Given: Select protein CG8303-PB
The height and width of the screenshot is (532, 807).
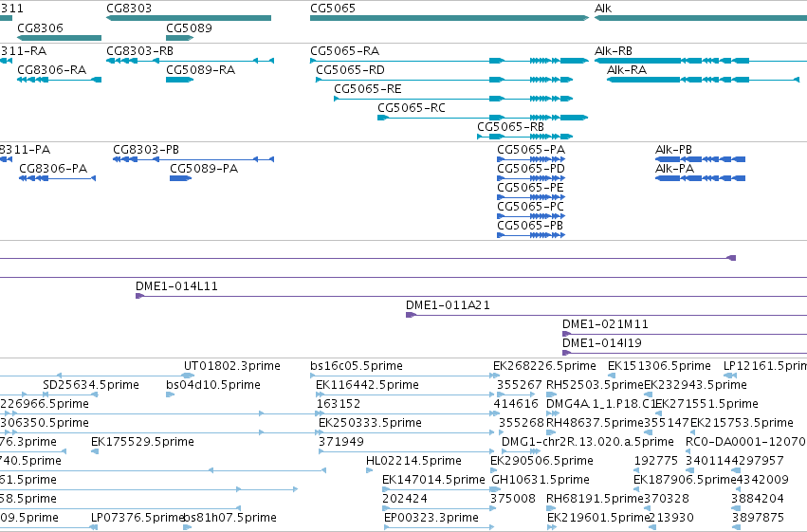Looking at the screenshot, I should click(x=193, y=159).
